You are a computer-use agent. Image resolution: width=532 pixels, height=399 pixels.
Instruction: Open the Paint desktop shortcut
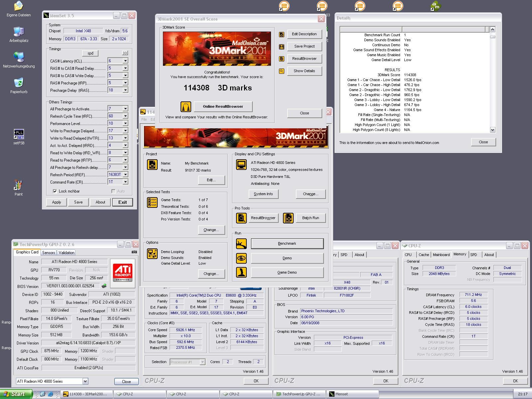coord(19,186)
